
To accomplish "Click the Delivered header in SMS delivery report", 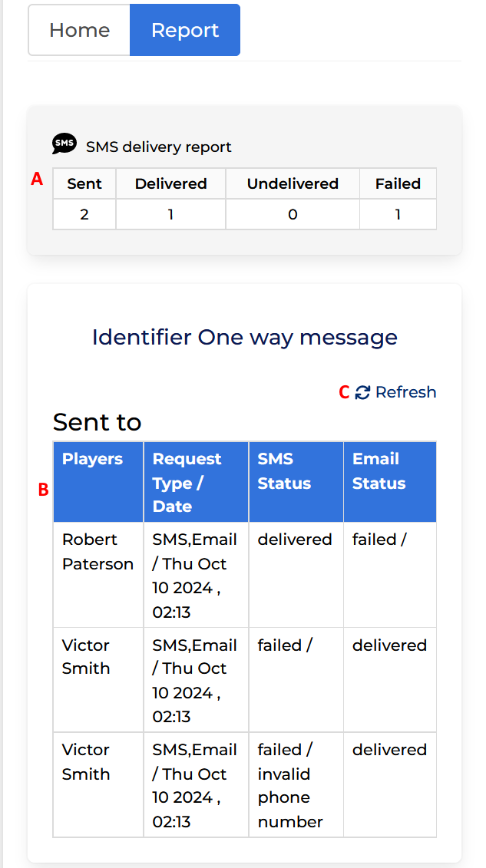I will pyautogui.click(x=170, y=183).
